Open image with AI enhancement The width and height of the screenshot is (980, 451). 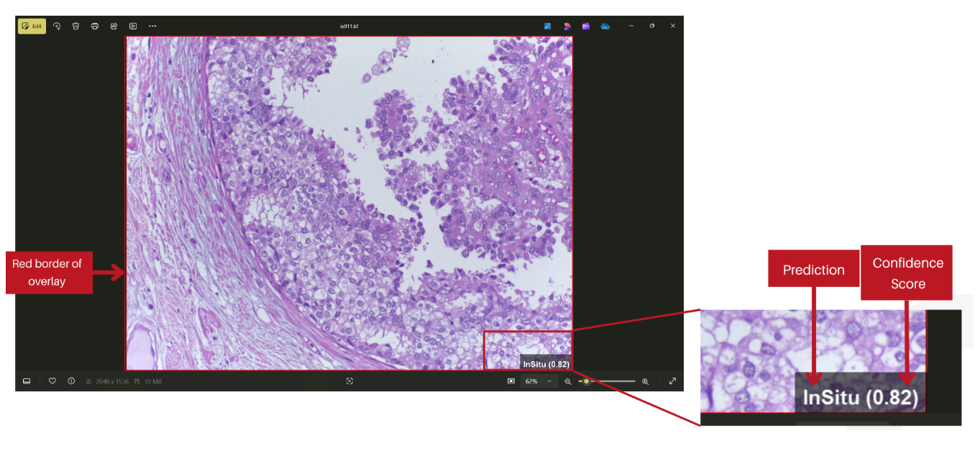[x=548, y=26]
